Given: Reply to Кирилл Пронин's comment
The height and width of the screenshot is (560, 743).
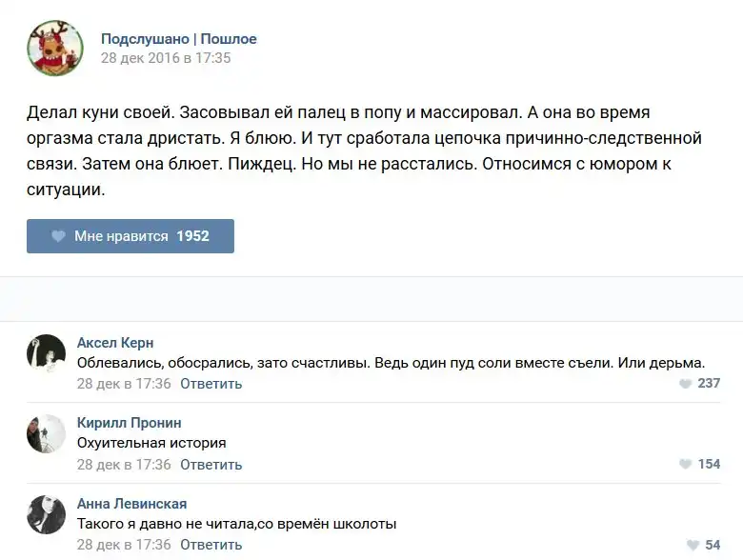Looking at the screenshot, I should (x=211, y=465).
